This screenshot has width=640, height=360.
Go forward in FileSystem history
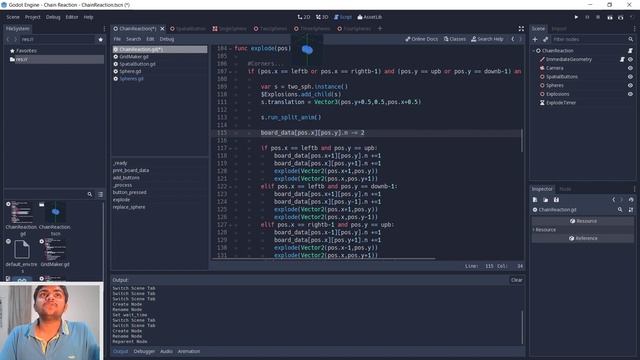16,39
